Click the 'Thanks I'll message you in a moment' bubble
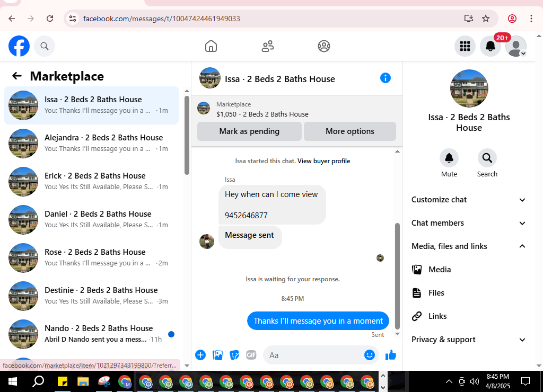Image resolution: width=543 pixels, height=392 pixels. tap(318, 320)
